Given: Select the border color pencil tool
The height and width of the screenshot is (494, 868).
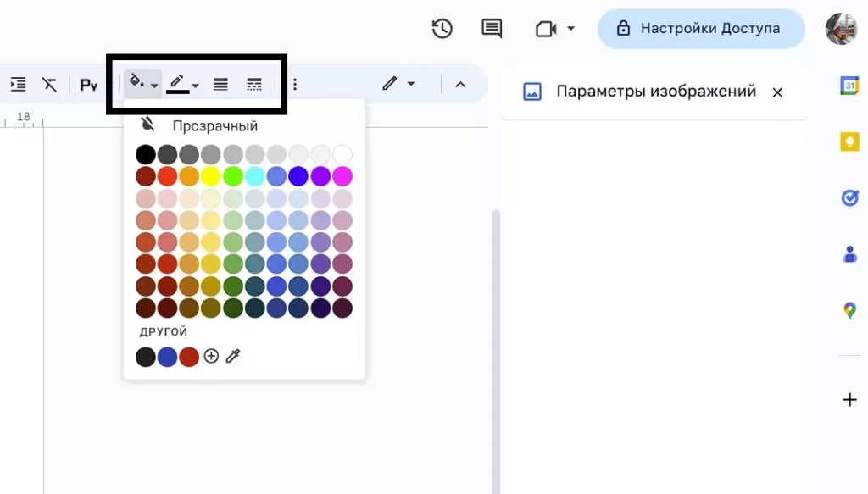Looking at the screenshot, I should click(179, 84).
